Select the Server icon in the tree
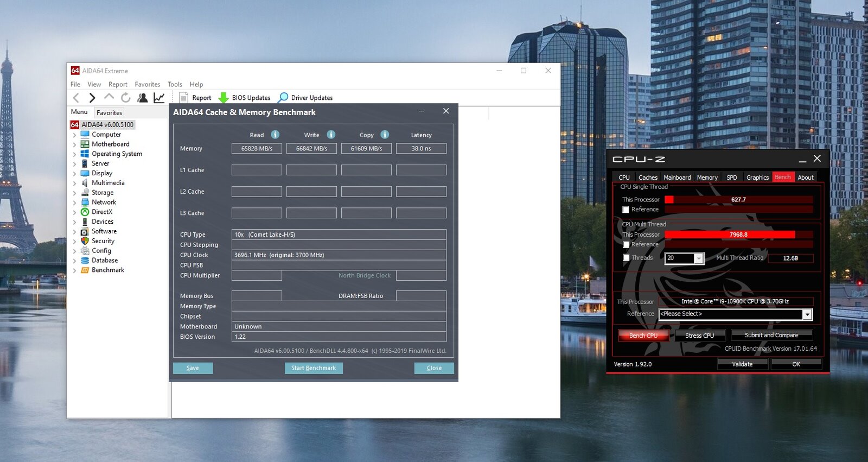The width and height of the screenshot is (868, 462). (x=85, y=163)
